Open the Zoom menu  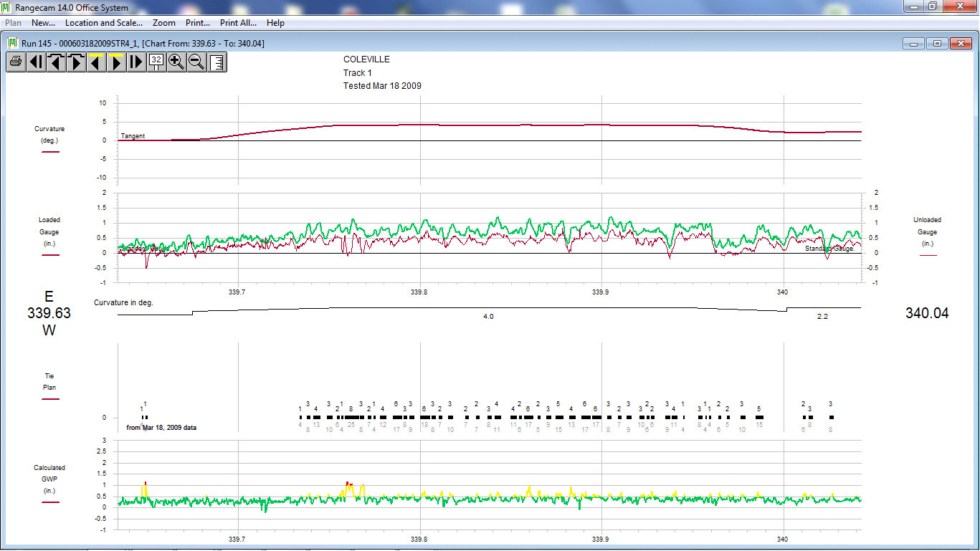pyautogui.click(x=164, y=23)
